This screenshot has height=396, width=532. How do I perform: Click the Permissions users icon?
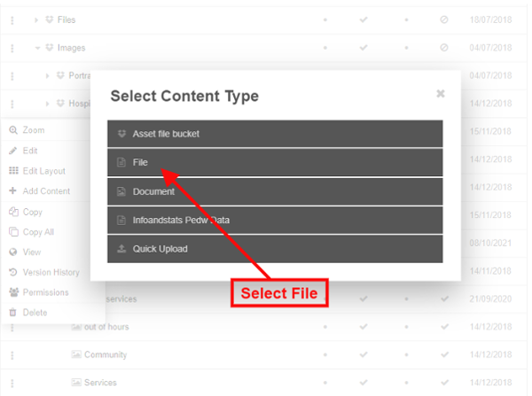[14, 292]
